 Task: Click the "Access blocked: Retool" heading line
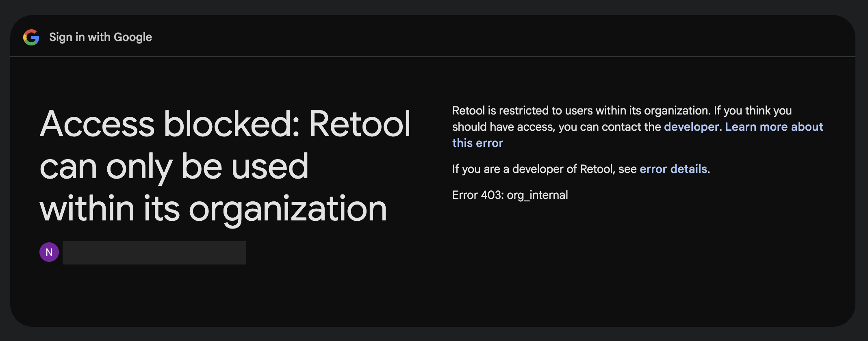pyautogui.click(x=225, y=124)
